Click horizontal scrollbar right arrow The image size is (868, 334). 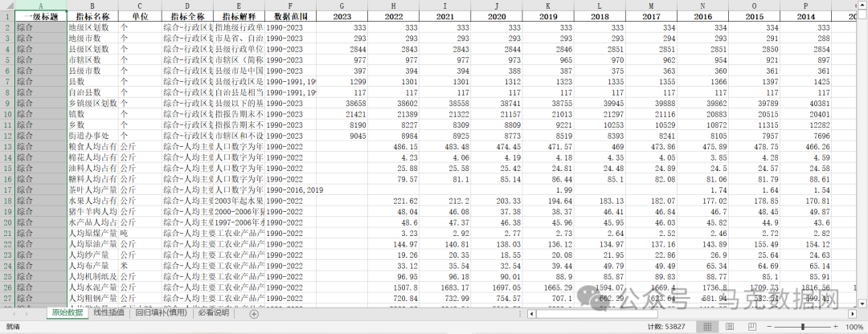click(852, 314)
